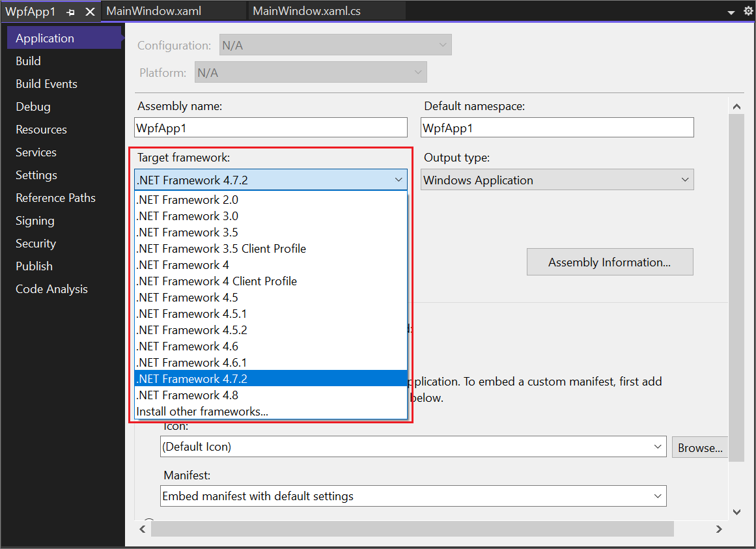Viewport: 756px width, 549px height.
Task: Click the horizontal scrollbar left arrow
Action: pyautogui.click(x=143, y=528)
